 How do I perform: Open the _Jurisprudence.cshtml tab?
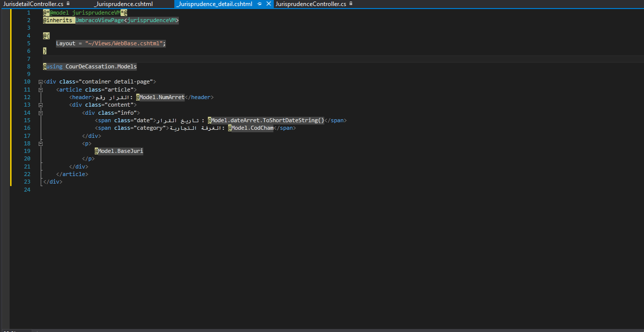(123, 4)
